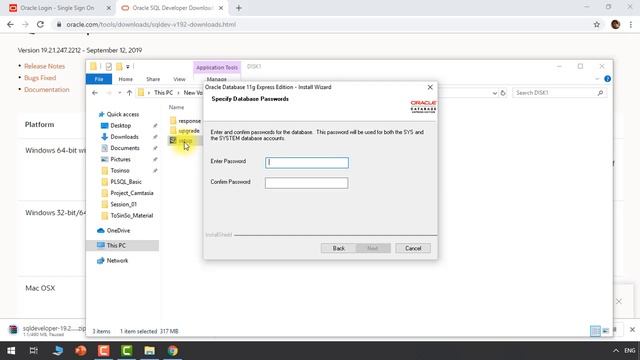
Task: Open Bugs Fixed link
Action: pyautogui.click(x=40, y=78)
